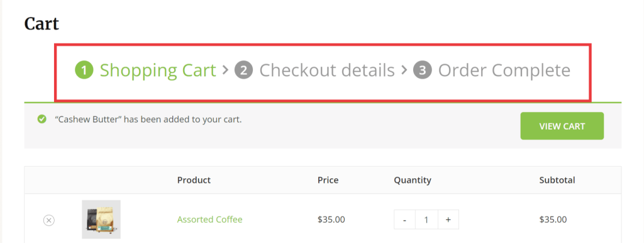Viewport: 644px width, 243px height.
Task: Go to the Order Complete step
Action: point(504,71)
